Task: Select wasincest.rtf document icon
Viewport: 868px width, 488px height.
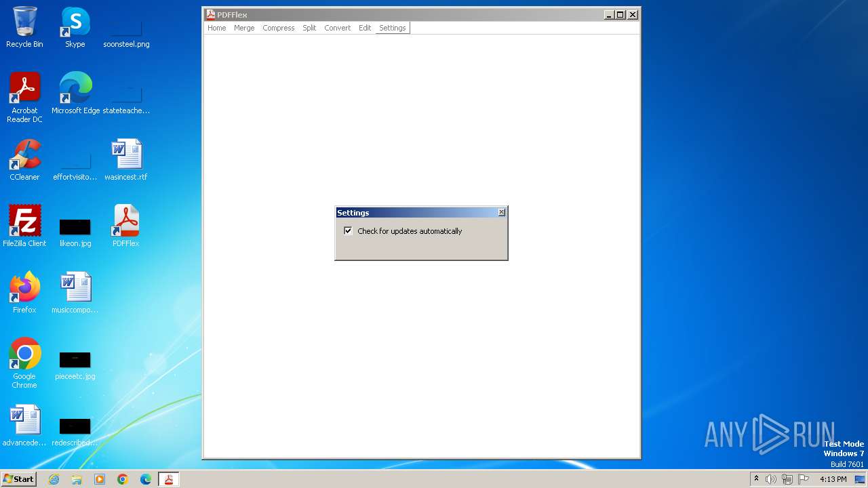Action: (x=126, y=160)
